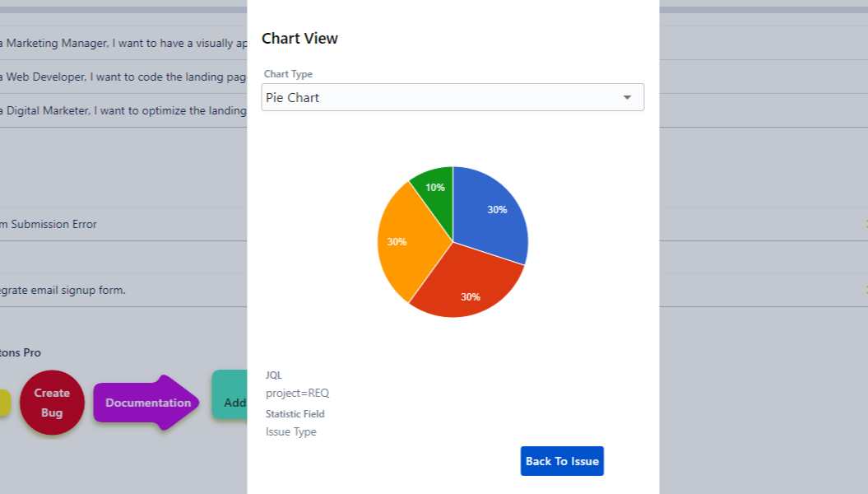Select the Pie Chart text in combo box
Image resolution: width=868 pixels, height=494 pixels.
(293, 97)
